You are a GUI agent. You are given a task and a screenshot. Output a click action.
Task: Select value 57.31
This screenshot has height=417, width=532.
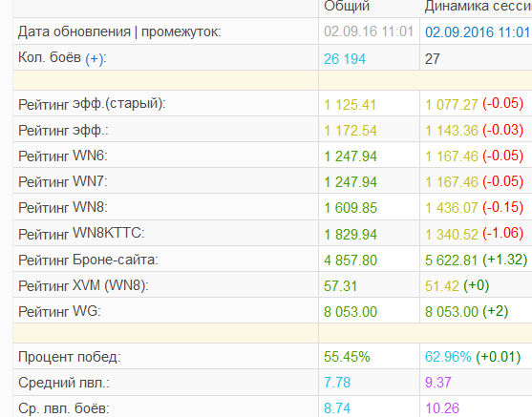click(340, 286)
